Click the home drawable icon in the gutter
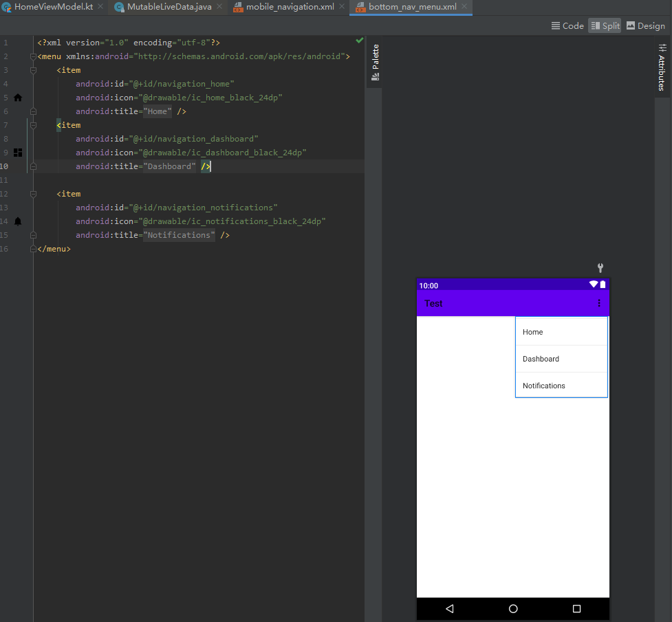The image size is (672, 622). [x=18, y=97]
